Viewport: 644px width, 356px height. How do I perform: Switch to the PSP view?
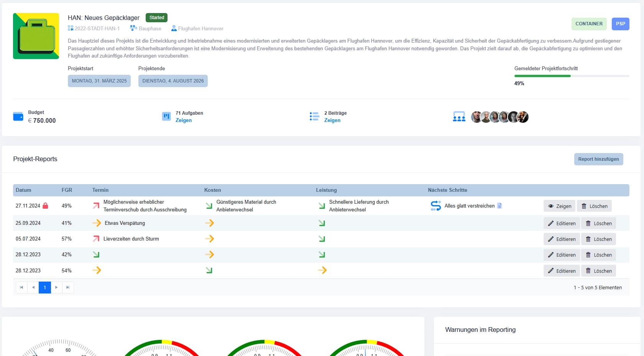620,24
